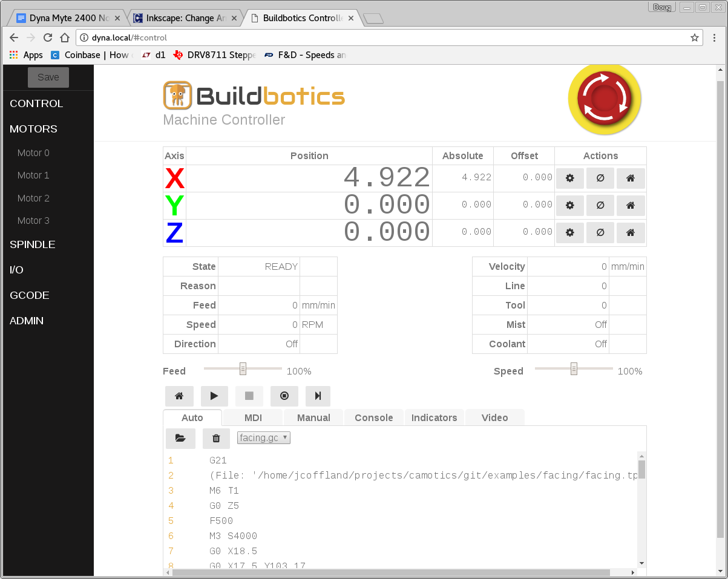This screenshot has height=579, width=728.
Task: Adjust the Feed override slider
Action: pyautogui.click(x=243, y=368)
